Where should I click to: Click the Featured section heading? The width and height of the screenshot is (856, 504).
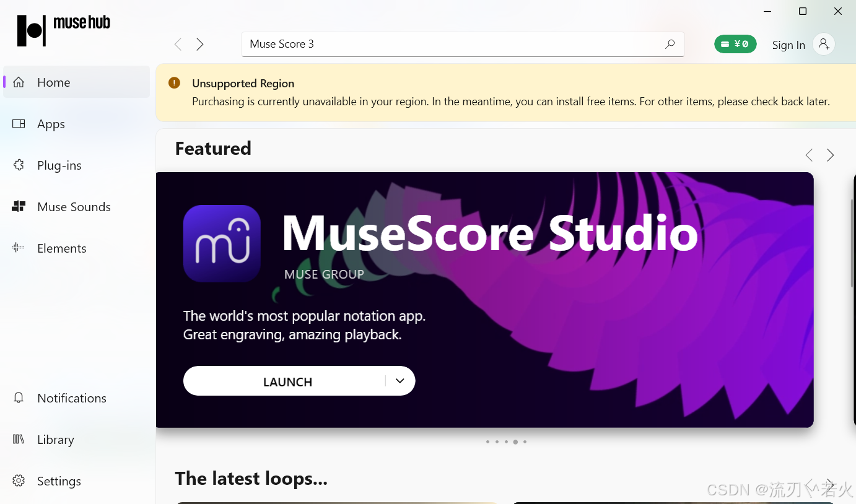point(213,149)
